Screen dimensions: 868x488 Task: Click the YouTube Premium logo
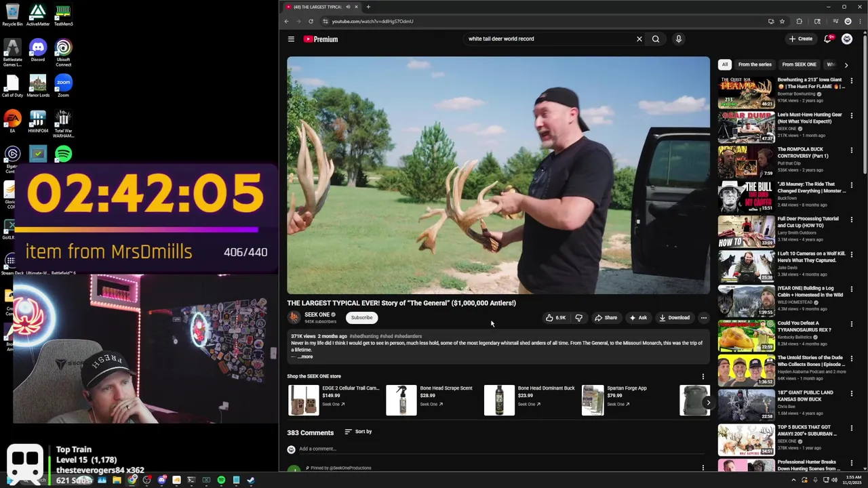(320, 39)
